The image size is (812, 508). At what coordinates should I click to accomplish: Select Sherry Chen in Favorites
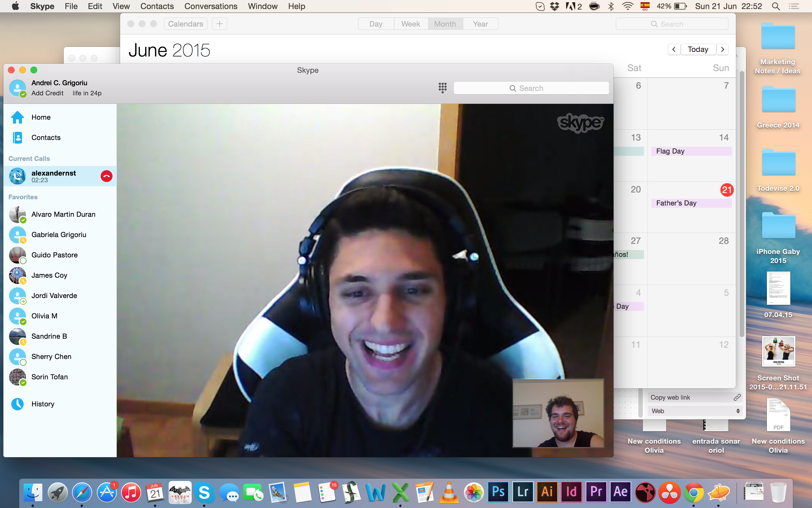click(60, 356)
